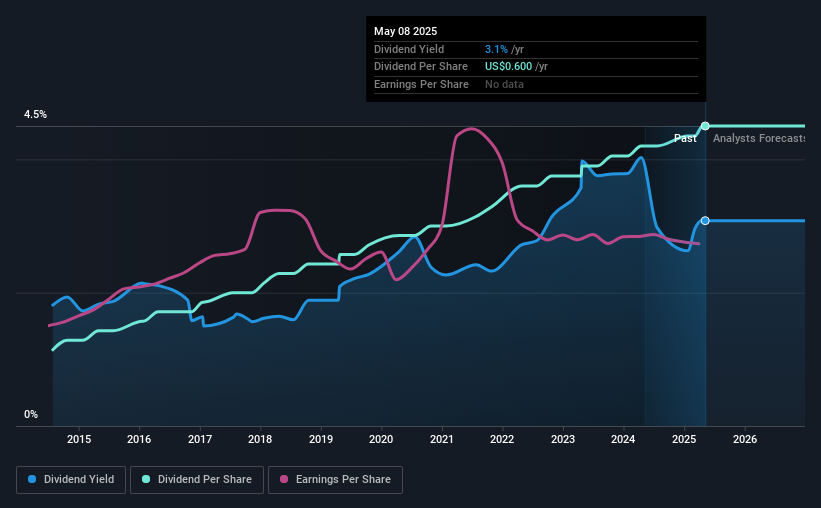821x508 pixels.
Task: Select the teal data point marker on Dividend Per Share line
Action: [705, 126]
